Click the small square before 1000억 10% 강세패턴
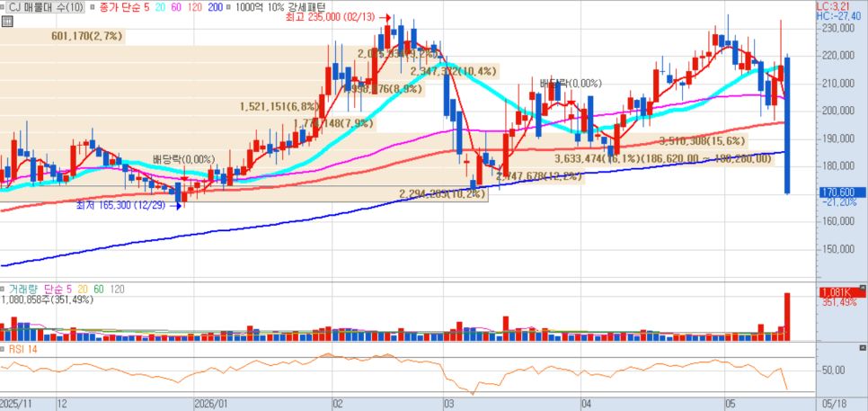The height and width of the screenshot is (411, 868). [230, 8]
